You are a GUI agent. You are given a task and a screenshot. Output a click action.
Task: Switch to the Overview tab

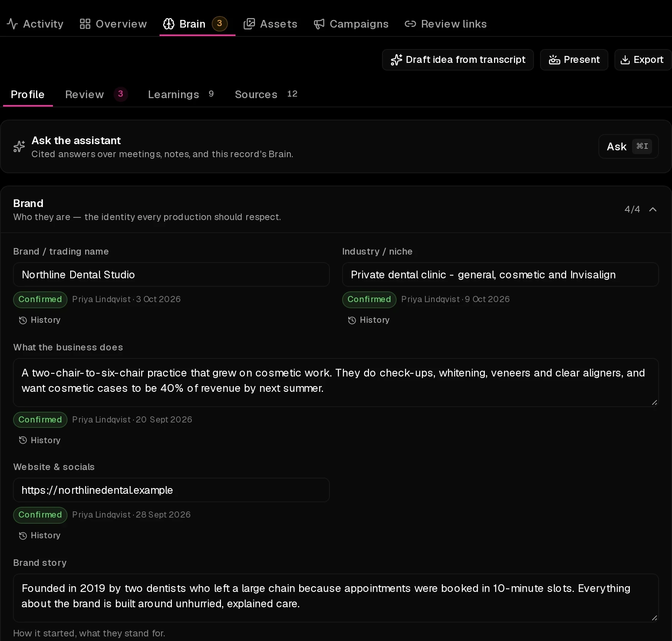113,24
